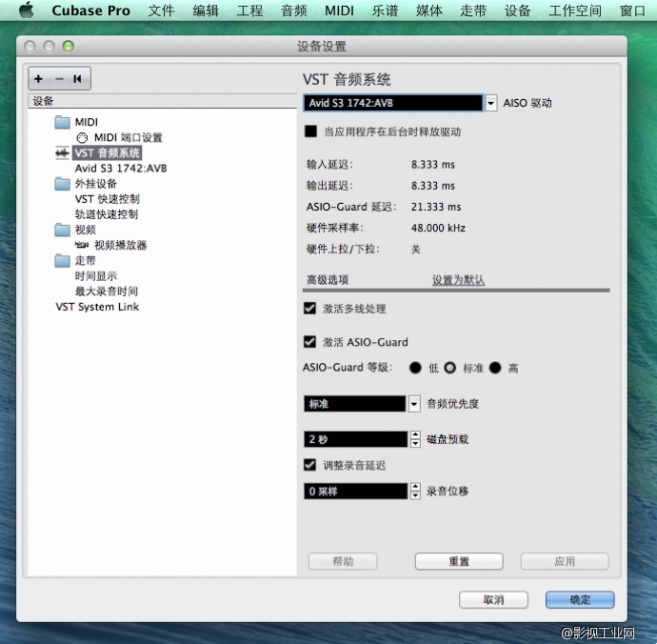Click the reset-to-start arrow icon in device toolbar
The height and width of the screenshot is (644, 657).
(77, 79)
